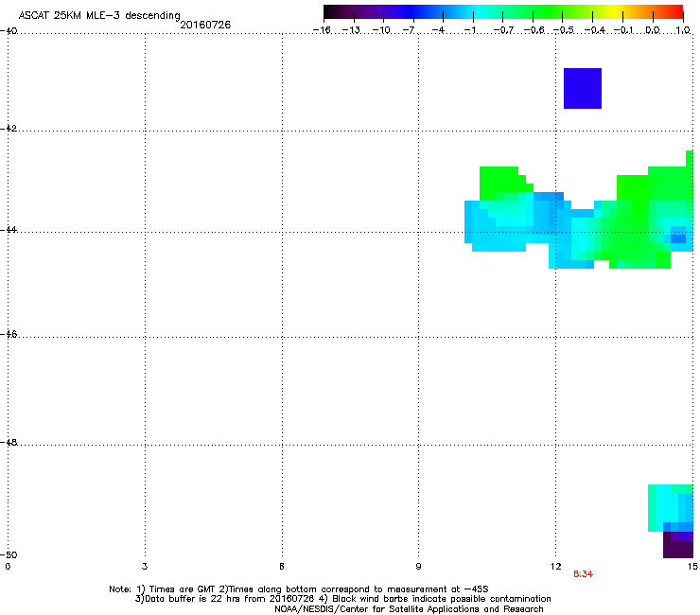Click the color bar label -4
Image resolution: width=700 pixels, height=615 pixels.
[438, 30]
